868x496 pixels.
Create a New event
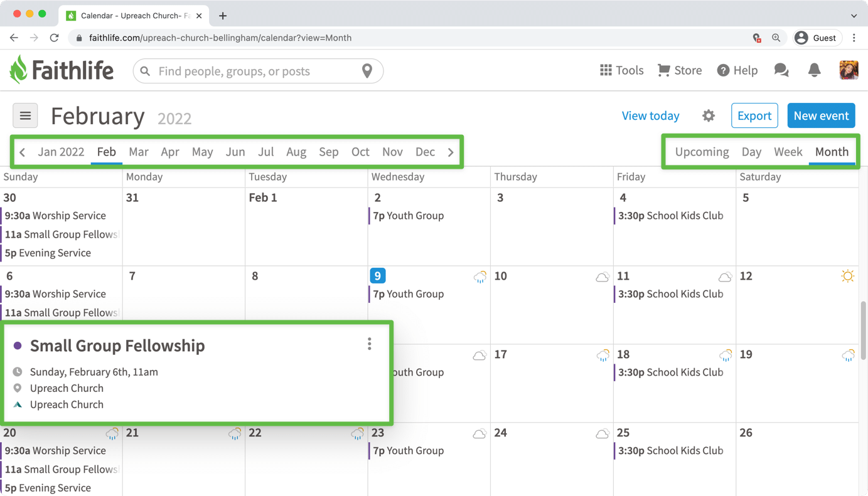pos(821,115)
